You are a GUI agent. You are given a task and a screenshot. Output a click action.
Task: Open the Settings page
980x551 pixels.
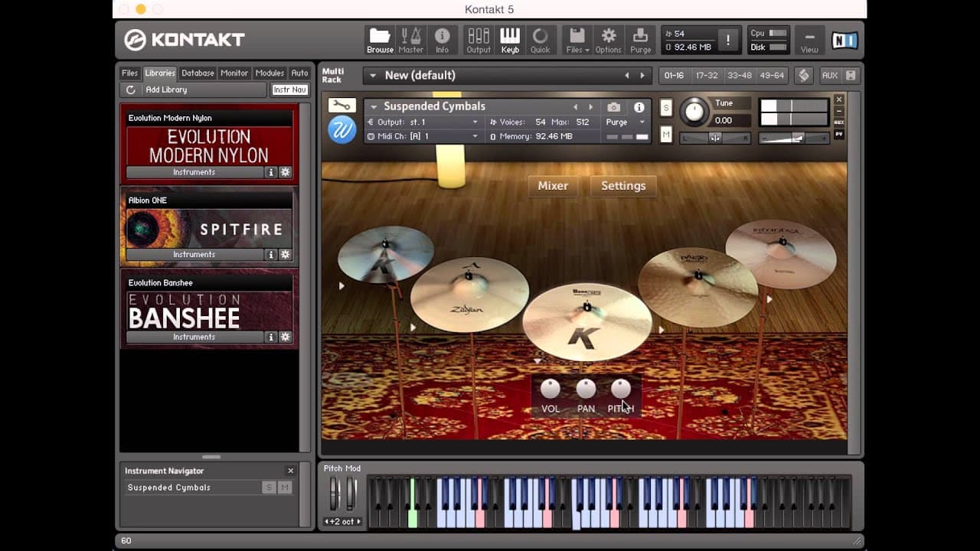[x=623, y=186]
